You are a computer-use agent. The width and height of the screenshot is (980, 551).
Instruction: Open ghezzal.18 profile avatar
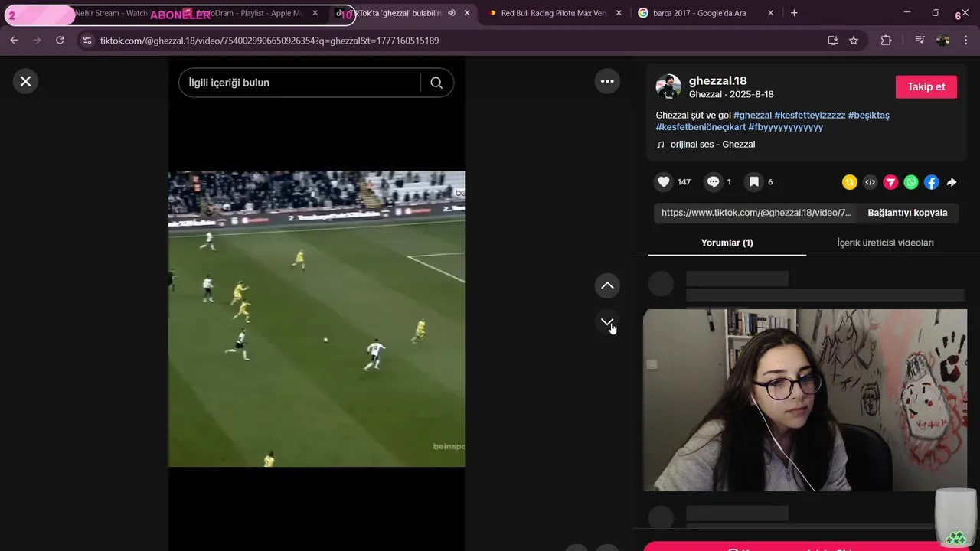coord(668,87)
